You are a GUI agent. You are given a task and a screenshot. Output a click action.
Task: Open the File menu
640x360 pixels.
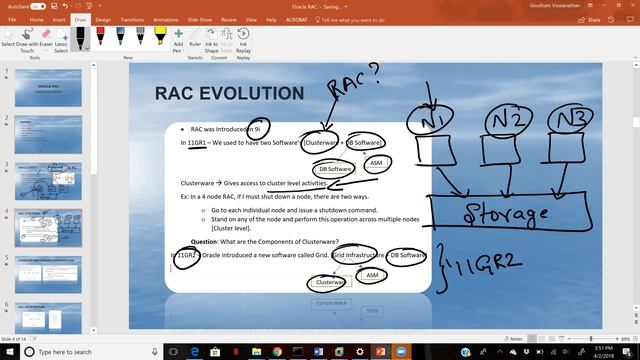[12, 20]
